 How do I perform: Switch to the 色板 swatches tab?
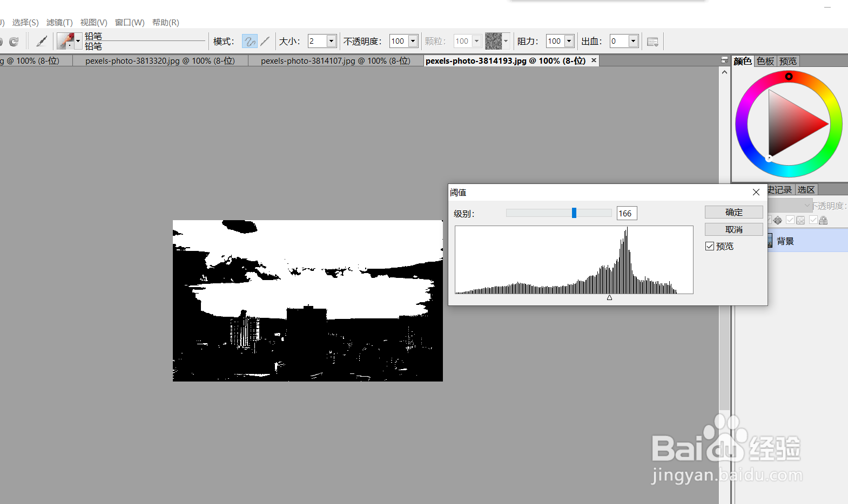pos(765,61)
